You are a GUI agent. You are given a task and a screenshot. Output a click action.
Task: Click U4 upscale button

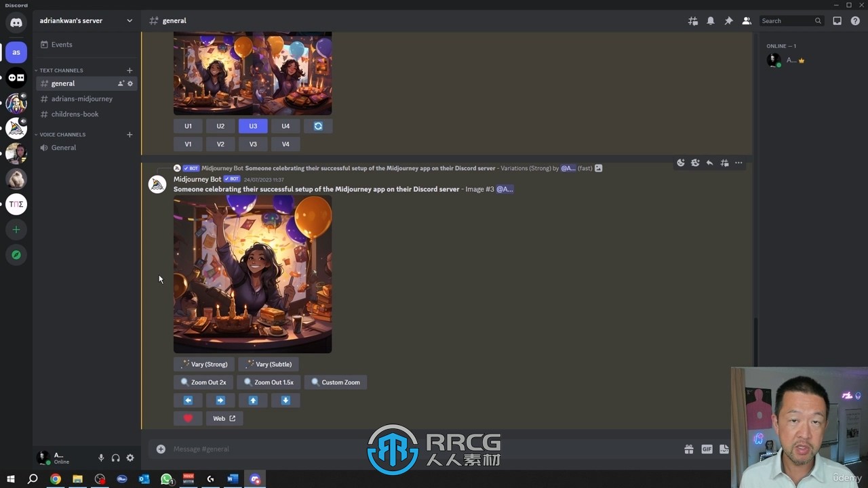coord(285,126)
